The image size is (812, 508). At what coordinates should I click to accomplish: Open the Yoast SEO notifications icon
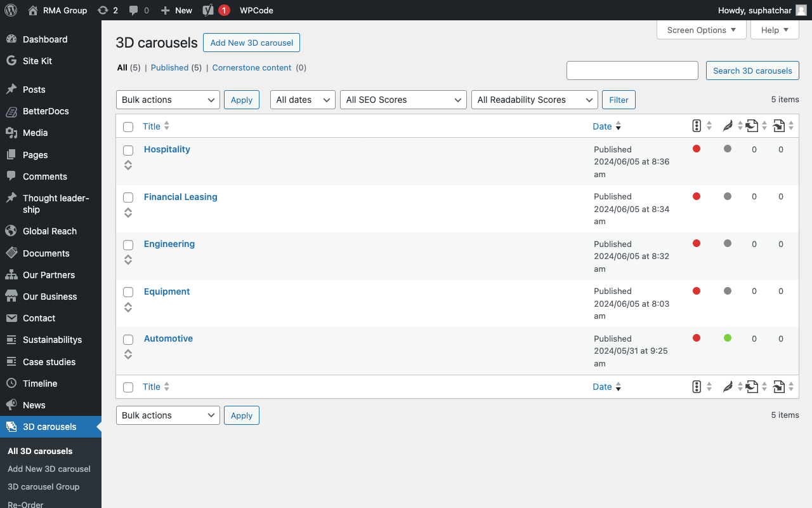pyautogui.click(x=208, y=10)
